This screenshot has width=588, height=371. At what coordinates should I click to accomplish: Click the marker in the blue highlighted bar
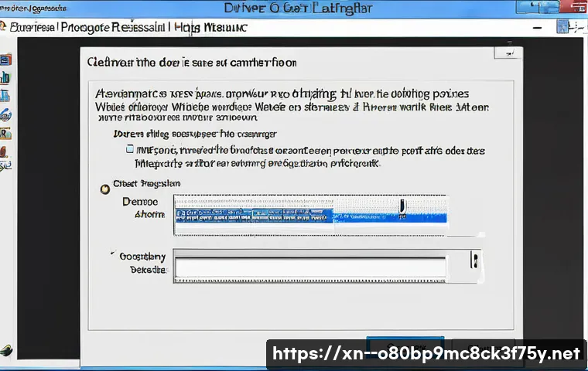point(402,206)
